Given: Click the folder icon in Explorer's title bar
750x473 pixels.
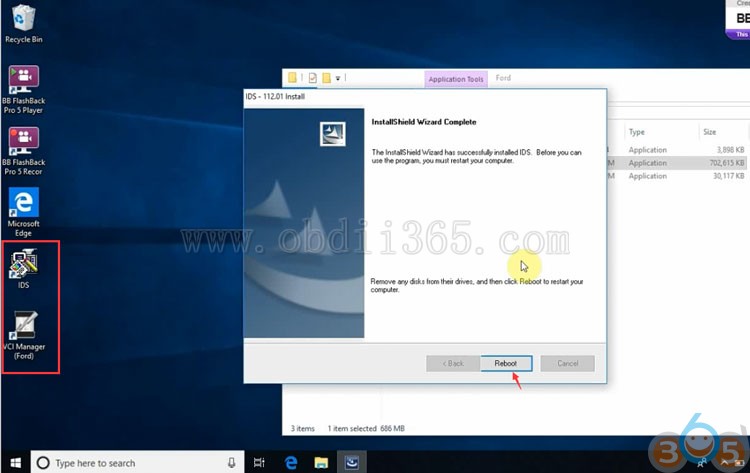Looking at the screenshot, I should [x=292, y=77].
